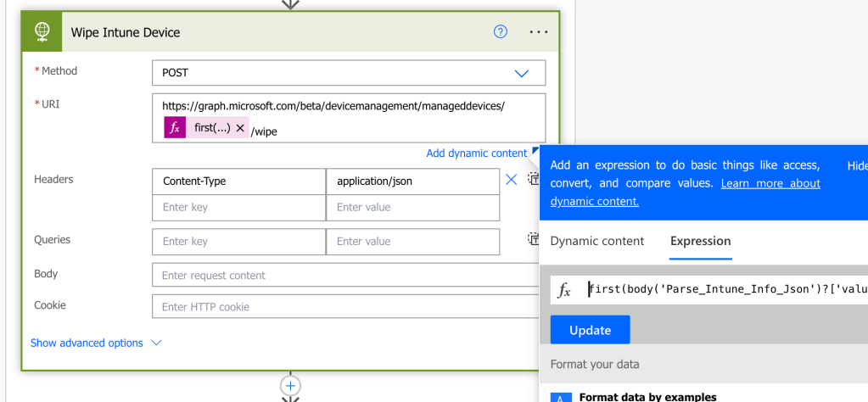Open help for the Wipe Intune Device action
Viewport: 868px width, 402px height.
[x=501, y=32]
